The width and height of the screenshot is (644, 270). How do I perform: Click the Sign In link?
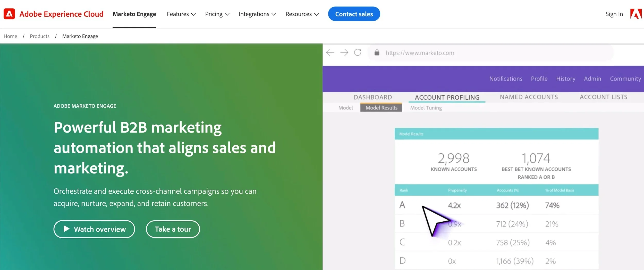point(614,14)
